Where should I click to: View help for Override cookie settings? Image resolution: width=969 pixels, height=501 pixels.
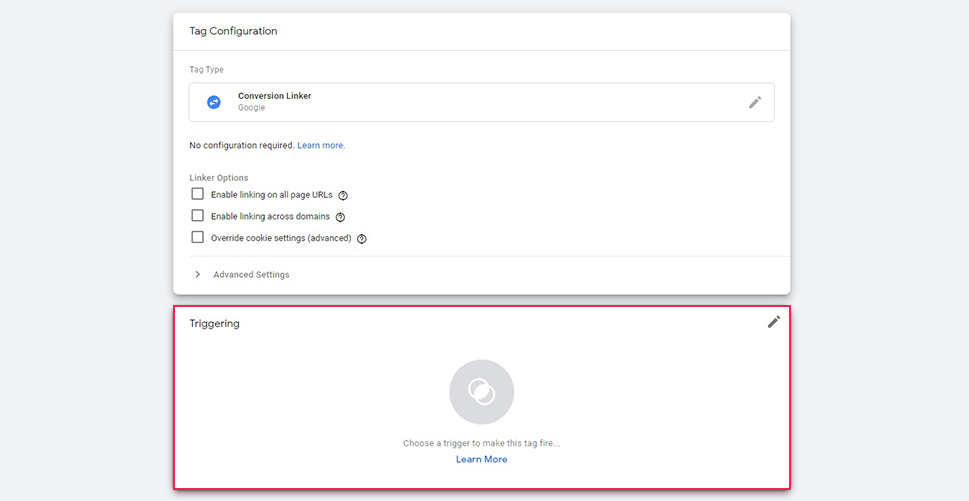tap(362, 238)
